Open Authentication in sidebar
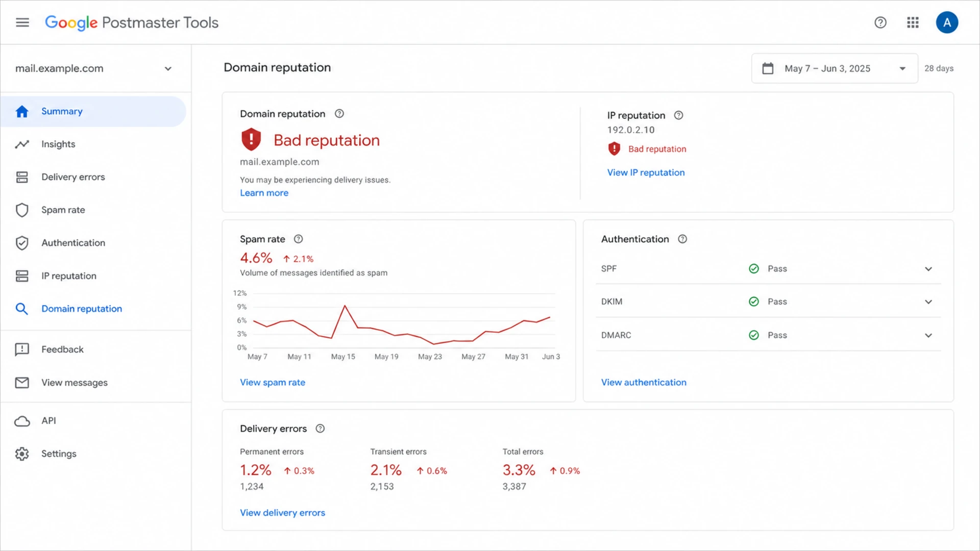 [73, 243]
